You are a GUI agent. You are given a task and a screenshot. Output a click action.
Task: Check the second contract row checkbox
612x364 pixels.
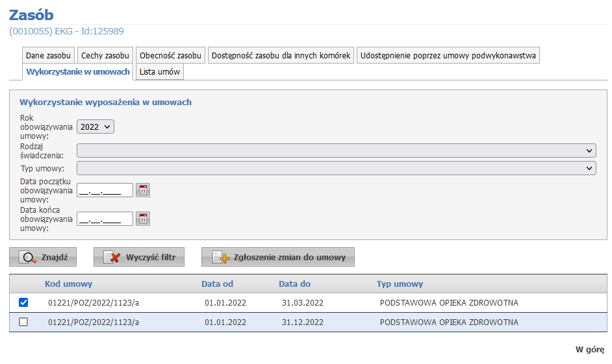[23, 322]
